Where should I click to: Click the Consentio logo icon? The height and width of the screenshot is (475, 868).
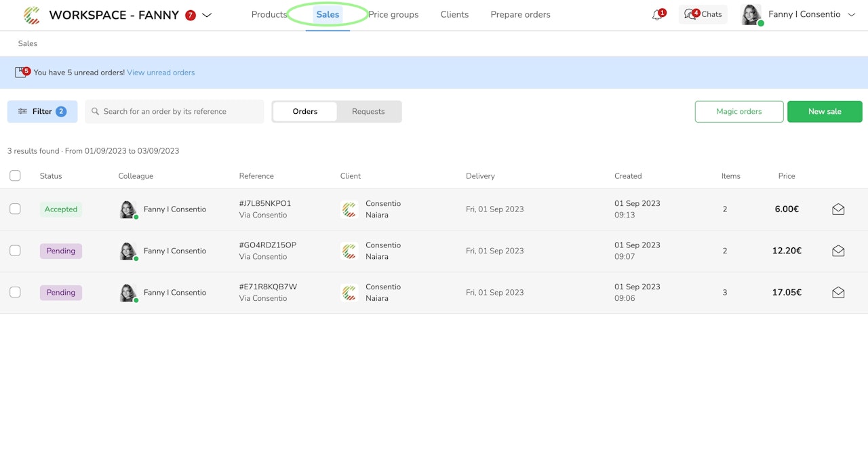(x=31, y=15)
